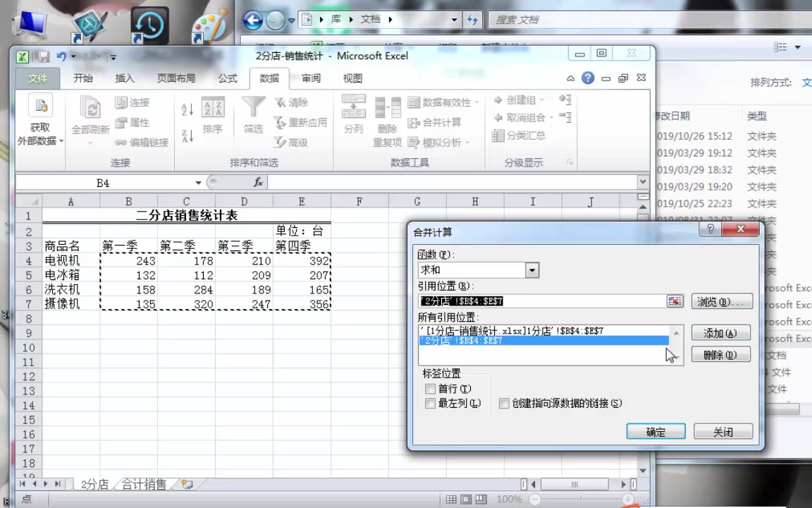Screen dimensions: 812x508
Task: Confirm consolidation with the 确定 button
Action: click(x=655, y=431)
